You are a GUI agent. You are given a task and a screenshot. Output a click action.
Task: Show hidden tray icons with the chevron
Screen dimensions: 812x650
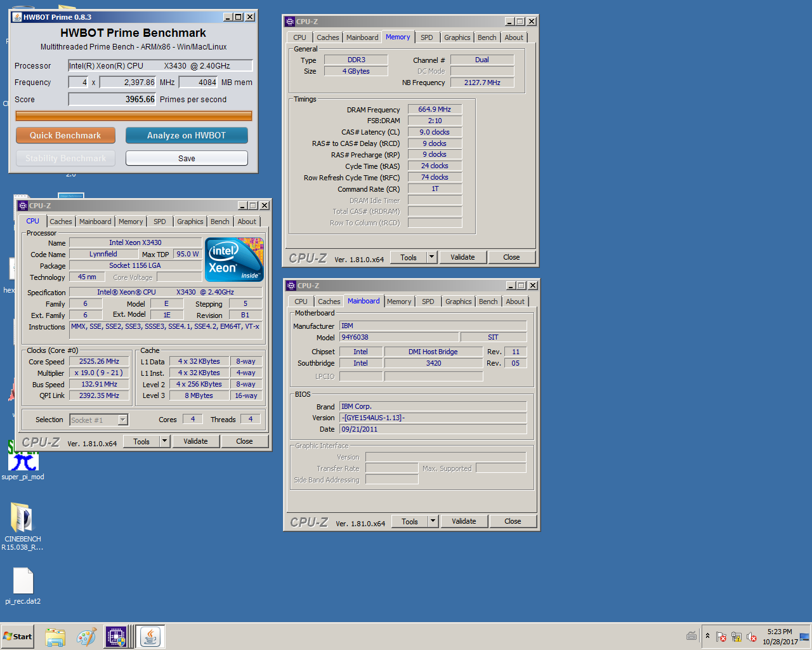707,636
